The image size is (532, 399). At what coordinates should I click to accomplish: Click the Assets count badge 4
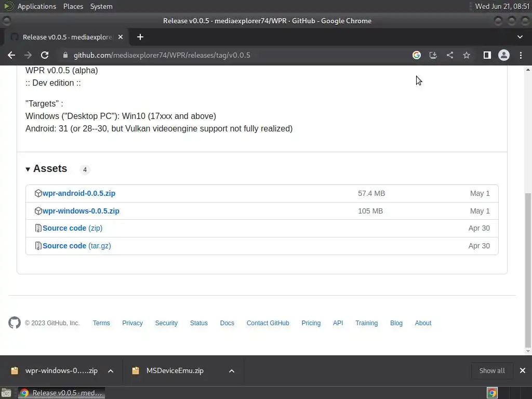tap(85, 170)
